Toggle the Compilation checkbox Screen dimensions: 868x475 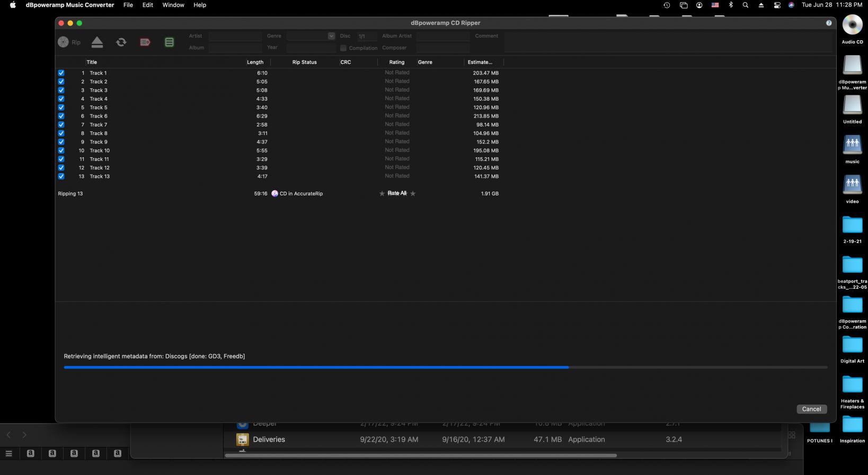343,48
